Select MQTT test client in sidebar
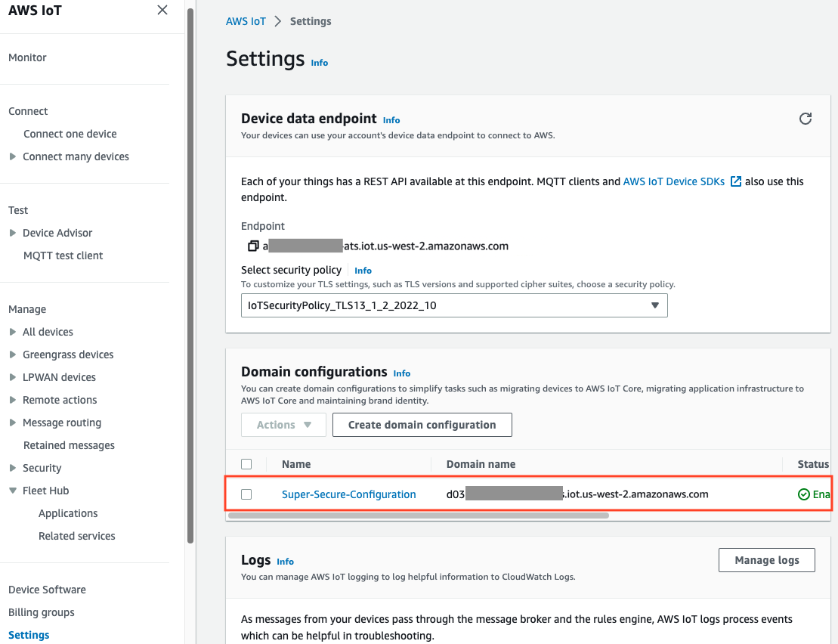 (63, 255)
